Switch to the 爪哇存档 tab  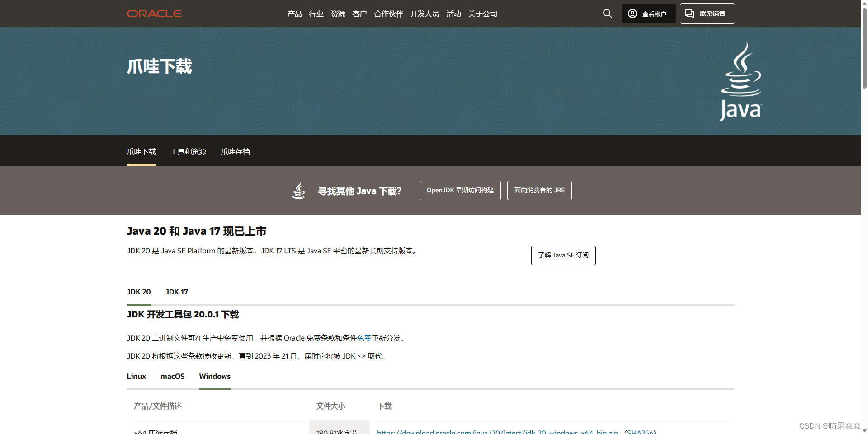235,151
